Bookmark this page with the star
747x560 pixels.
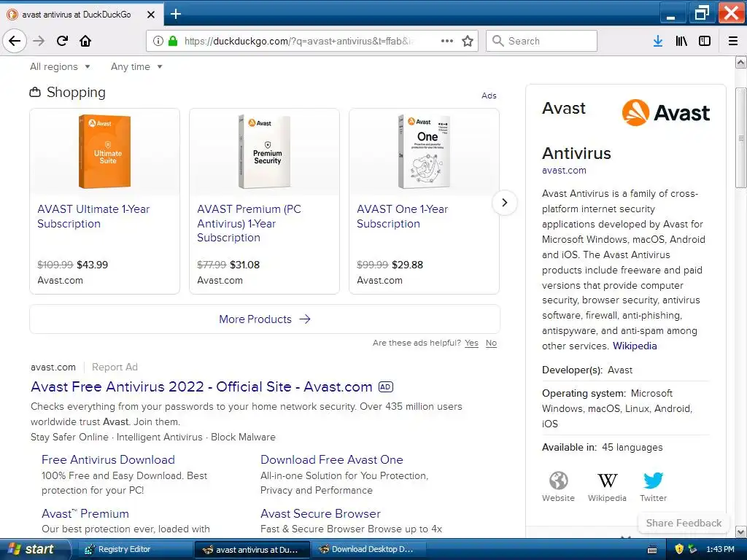coord(468,41)
